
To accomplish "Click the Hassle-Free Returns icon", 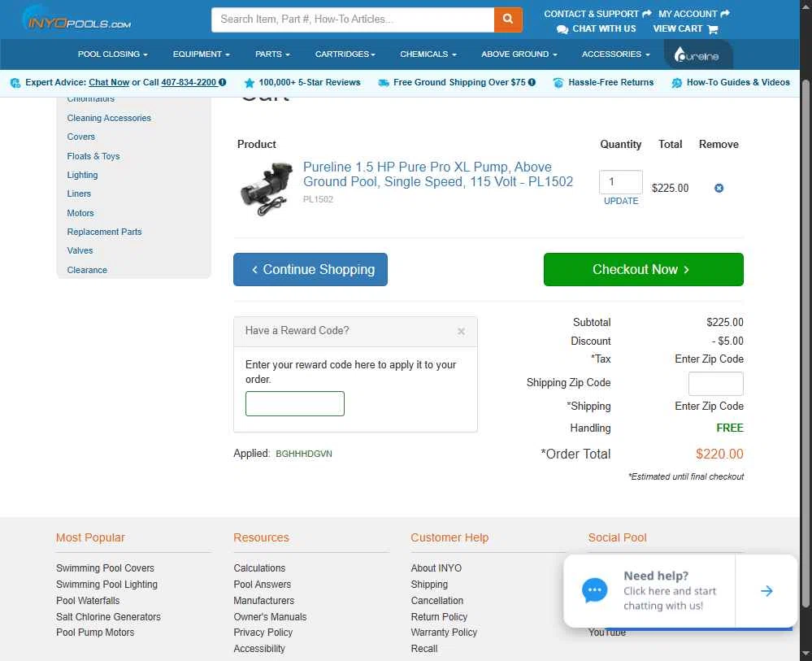I will click(x=558, y=82).
